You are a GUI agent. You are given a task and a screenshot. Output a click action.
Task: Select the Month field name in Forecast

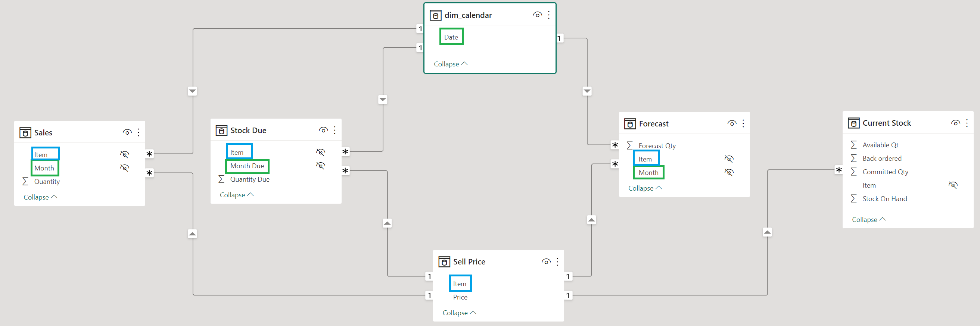point(648,172)
